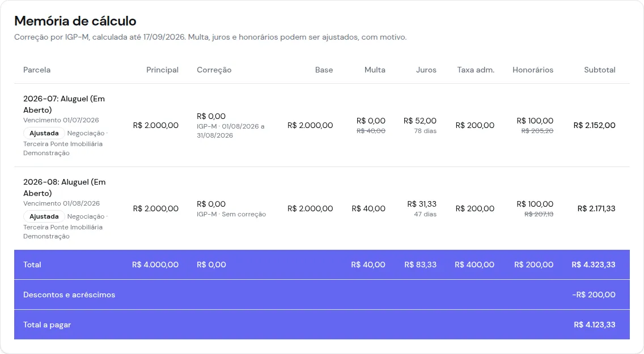Image resolution: width=644 pixels, height=354 pixels.
Task: Select the 'Juros' column header
Action: click(x=426, y=70)
